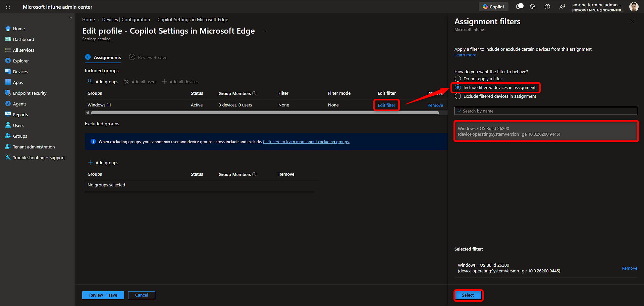Screen dimensions: 644x306
Task: Click the included groups horizontal scrollbar
Action: coord(265,113)
